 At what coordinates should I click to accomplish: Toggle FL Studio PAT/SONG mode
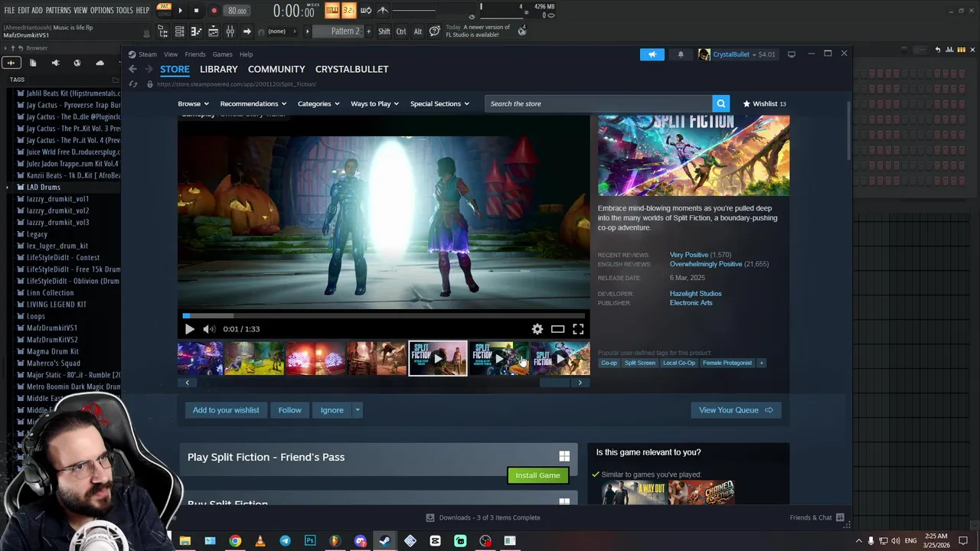point(164,10)
